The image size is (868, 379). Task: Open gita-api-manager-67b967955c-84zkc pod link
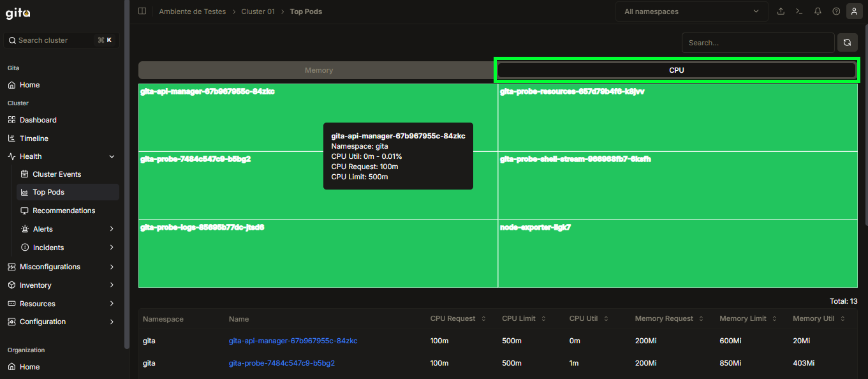(x=293, y=341)
